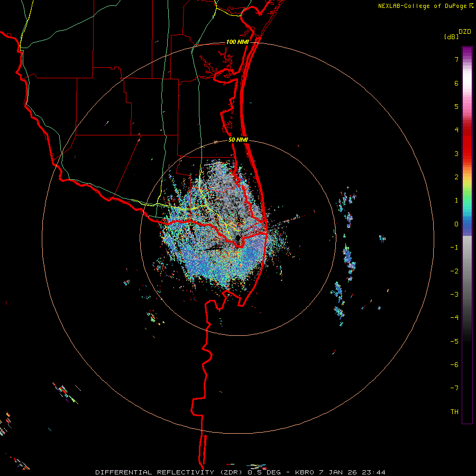Click the 0 value on the color scale
This screenshot has width=476, height=476.
456,224
